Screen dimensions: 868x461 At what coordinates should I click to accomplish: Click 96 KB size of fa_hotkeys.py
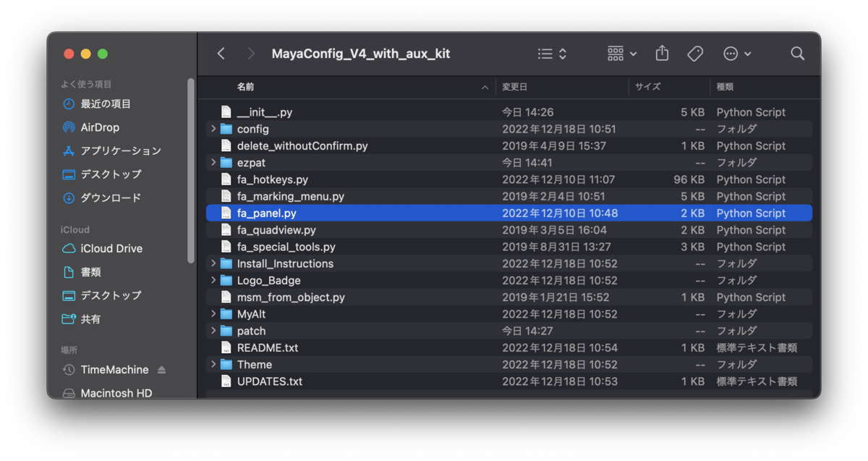[x=688, y=179]
